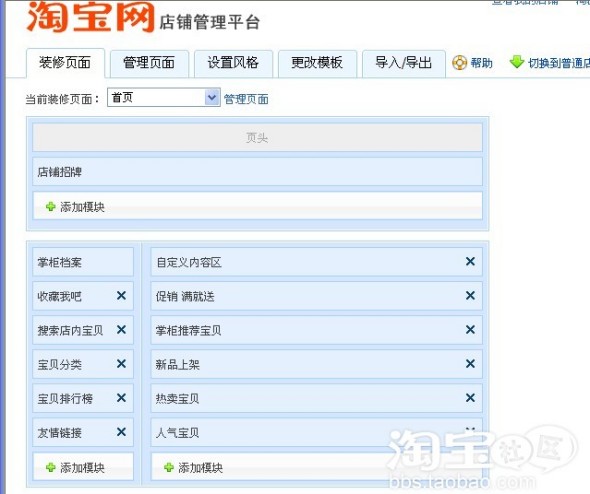Select the 收藏我吧 module label

click(59, 296)
